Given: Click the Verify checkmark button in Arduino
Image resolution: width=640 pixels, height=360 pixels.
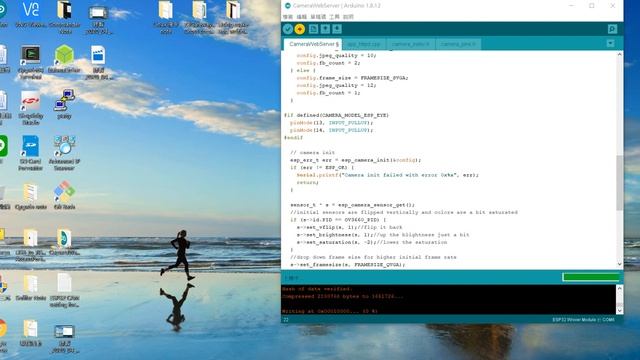Looking at the screenshot, I should tap(288, 29).
